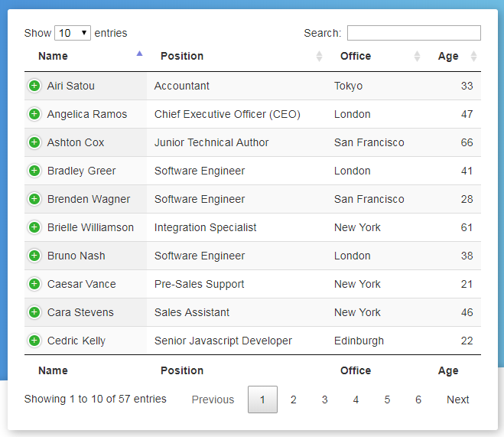Click the green plus beside Cara Stevens
The image size is (504, 437).
pos(34,312)
